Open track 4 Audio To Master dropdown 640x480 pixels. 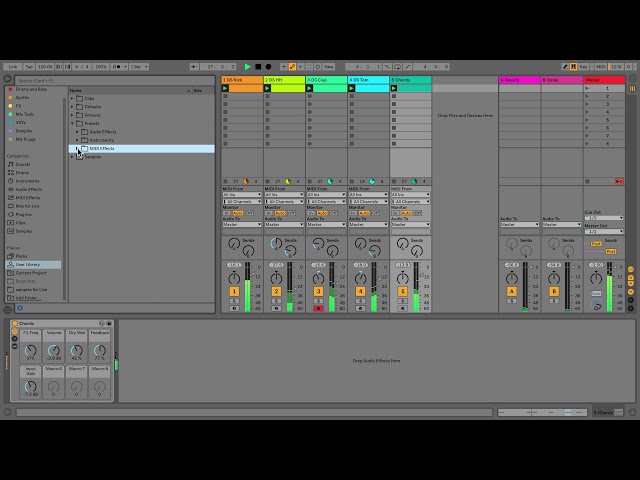click(368, 224)
